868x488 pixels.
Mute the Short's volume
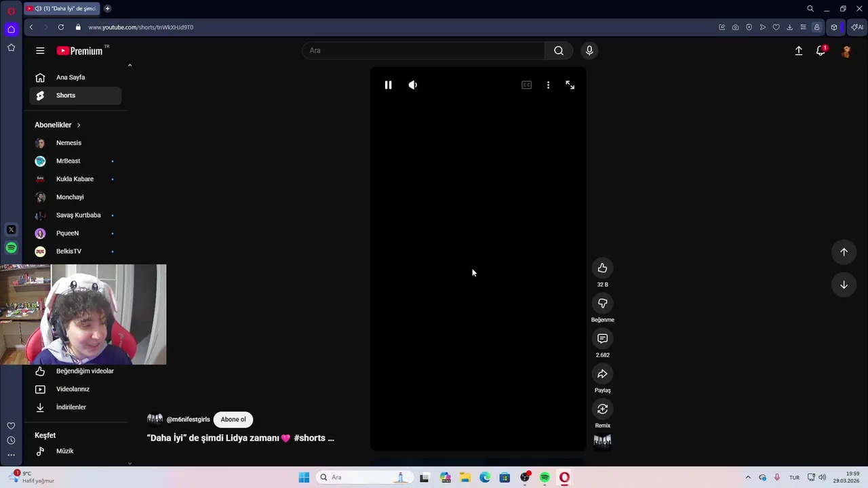pos(412,85)
